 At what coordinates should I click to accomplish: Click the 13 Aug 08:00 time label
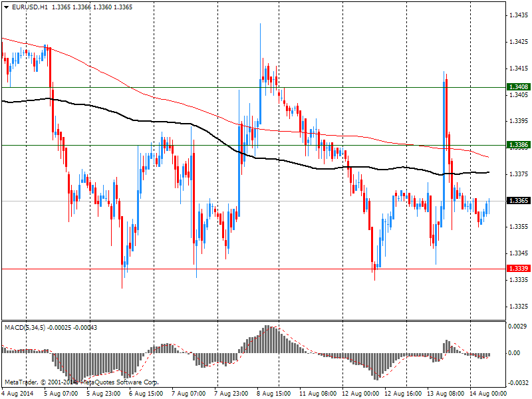click(x=446, y=394)
